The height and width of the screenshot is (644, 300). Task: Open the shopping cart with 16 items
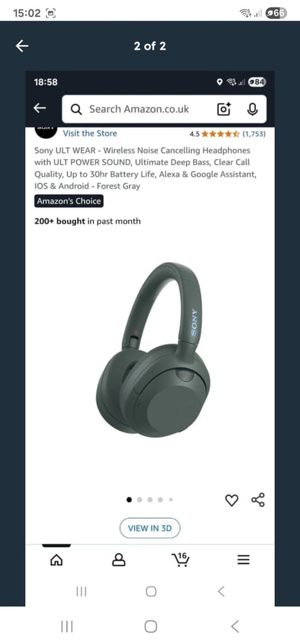[181, 559]
